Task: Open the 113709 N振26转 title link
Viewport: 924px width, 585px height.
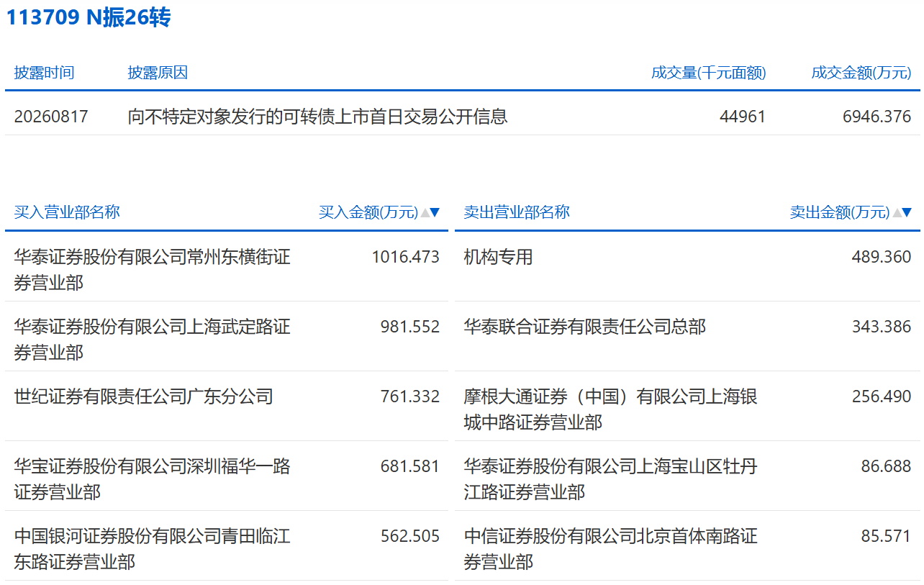Action: point(89,17)
